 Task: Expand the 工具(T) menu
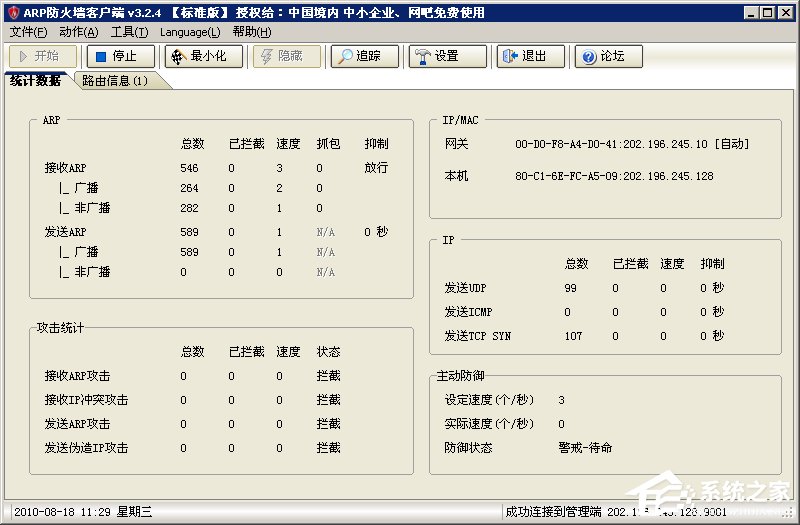[129, 32]
